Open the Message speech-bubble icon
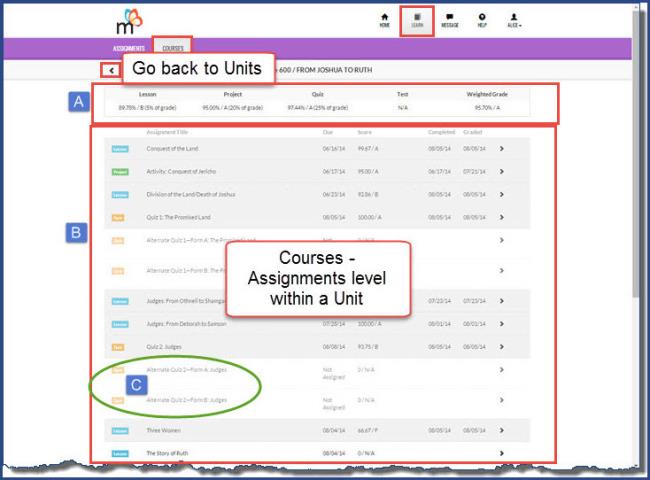 click(450, 20)
